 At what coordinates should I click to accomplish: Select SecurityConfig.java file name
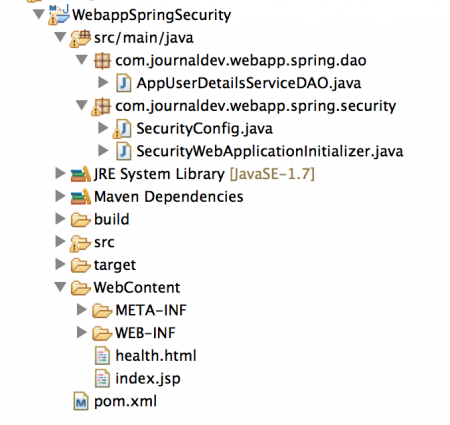[x=205, y=129]
